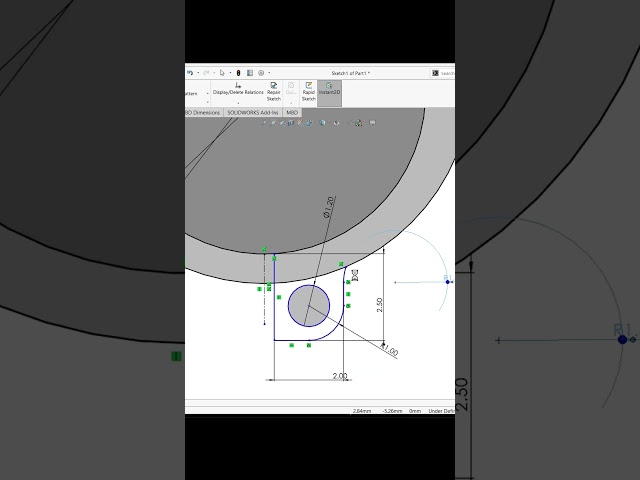This screenshot has width=640, height=480.
Task: Click the -5.26mm coordinate in status bar
Action: pyautogui.click(x=392, y=411)
